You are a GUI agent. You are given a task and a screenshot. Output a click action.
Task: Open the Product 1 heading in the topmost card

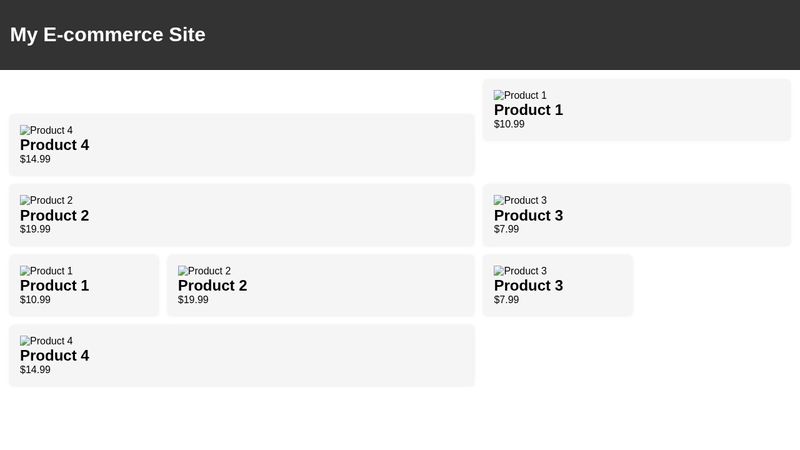(528, 110)
